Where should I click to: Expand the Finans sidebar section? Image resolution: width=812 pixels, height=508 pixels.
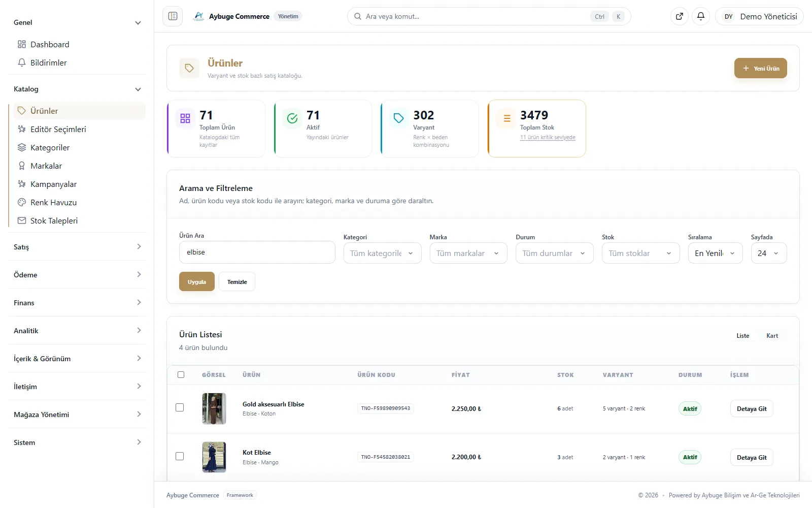click(x=77, y=303)
